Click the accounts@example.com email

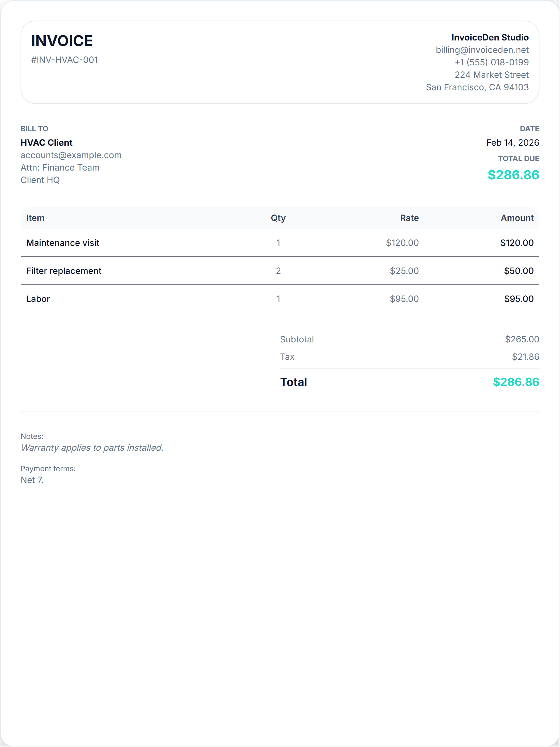71,155
